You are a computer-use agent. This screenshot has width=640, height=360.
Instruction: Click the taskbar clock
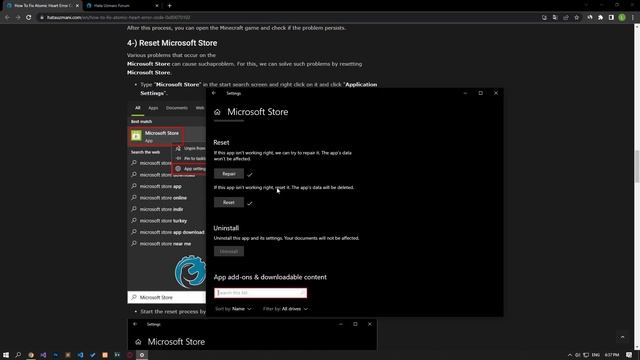[612, 355]
